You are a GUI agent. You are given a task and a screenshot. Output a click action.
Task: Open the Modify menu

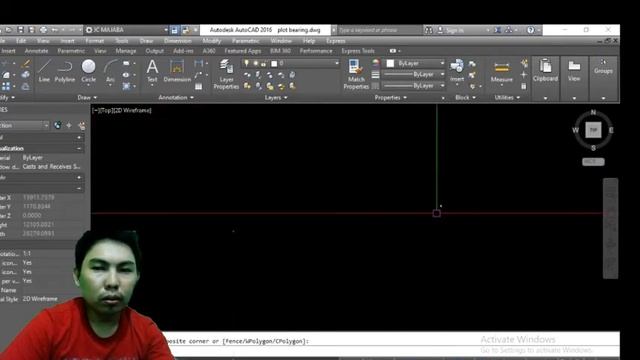[211, 41]
